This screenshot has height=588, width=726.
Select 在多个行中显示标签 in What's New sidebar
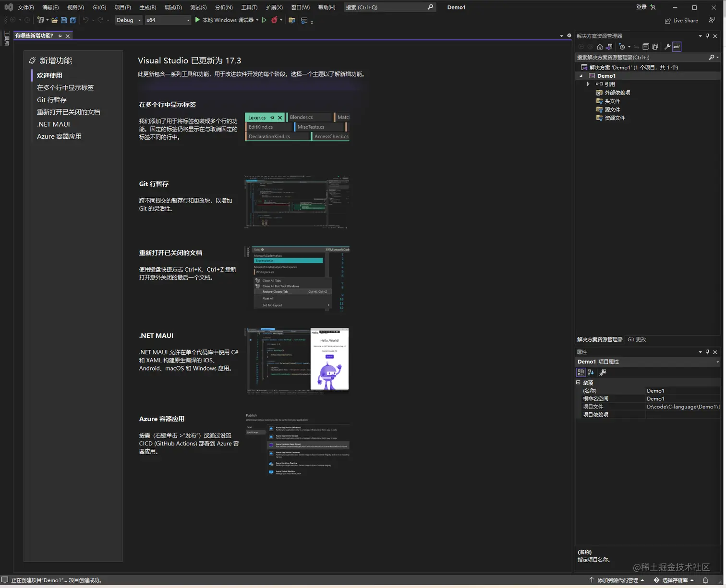click(65, 87)
